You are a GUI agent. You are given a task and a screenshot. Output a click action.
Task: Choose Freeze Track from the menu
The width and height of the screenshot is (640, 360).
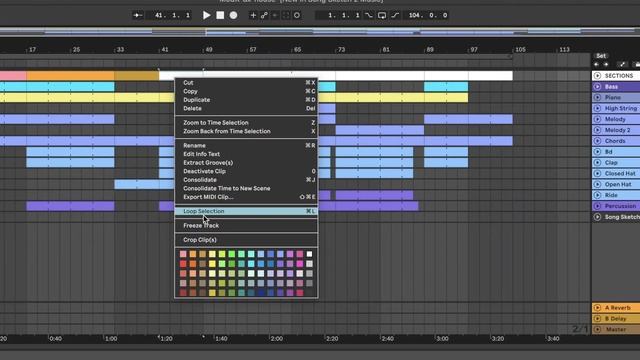246,225
